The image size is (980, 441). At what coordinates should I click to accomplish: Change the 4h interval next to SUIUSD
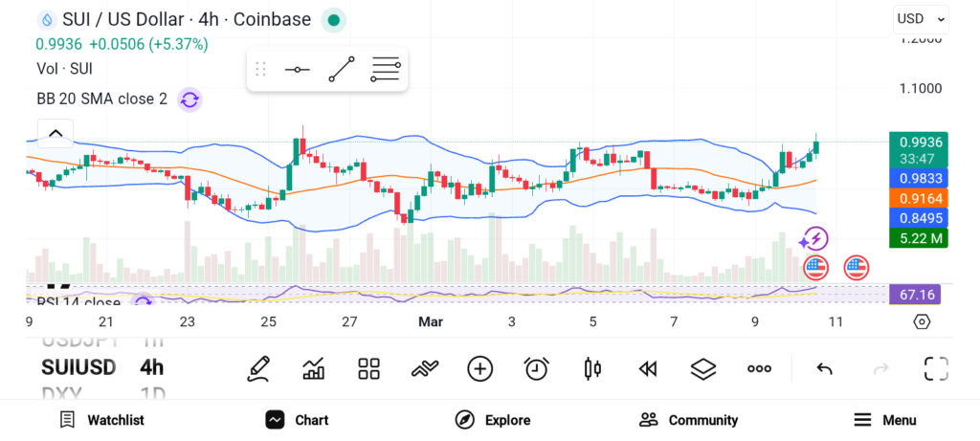(x=151, y=367)
